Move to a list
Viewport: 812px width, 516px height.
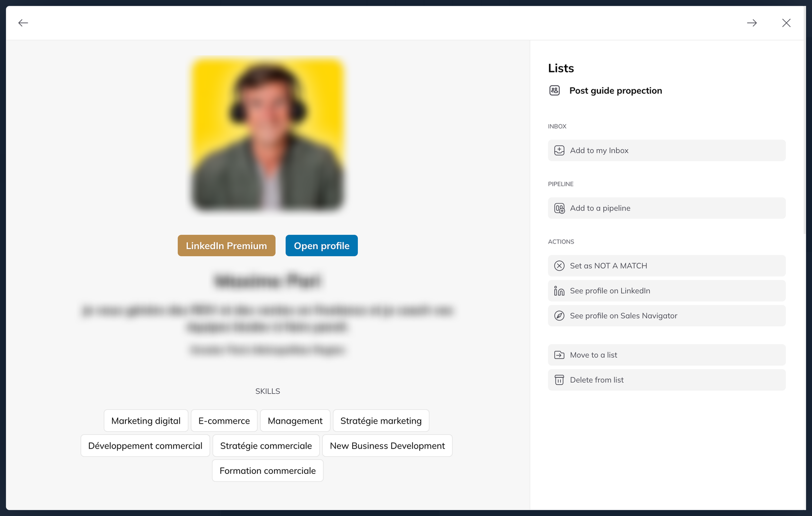click(x=667, y=355)
